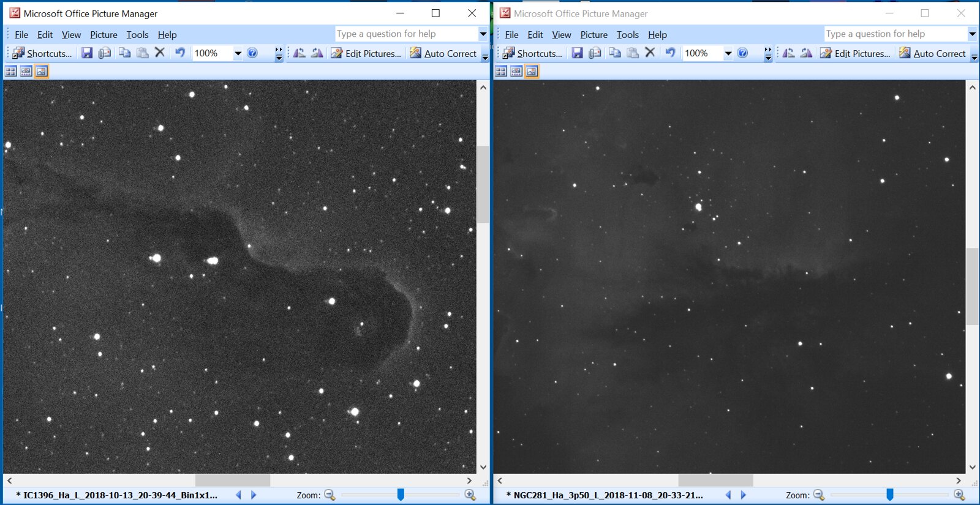Go to previous picture in right window
Viewport: 980px width, 505px height.
pyautogui.click(x=728, y=495)
